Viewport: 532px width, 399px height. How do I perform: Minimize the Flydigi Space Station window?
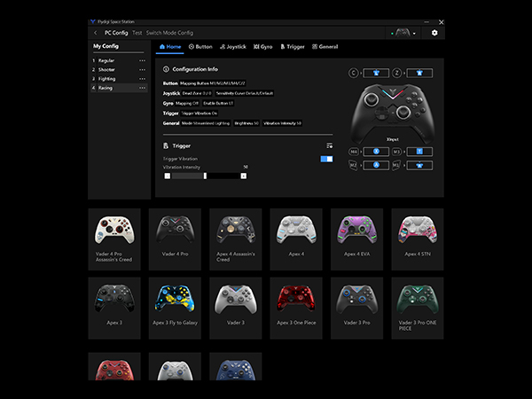tap(426, 22)
